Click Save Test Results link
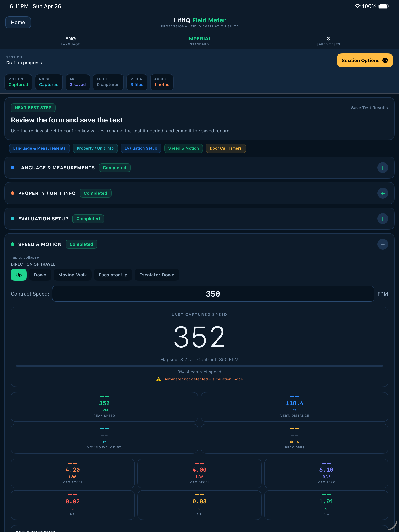The image size is (399, 532). point(369,108)
